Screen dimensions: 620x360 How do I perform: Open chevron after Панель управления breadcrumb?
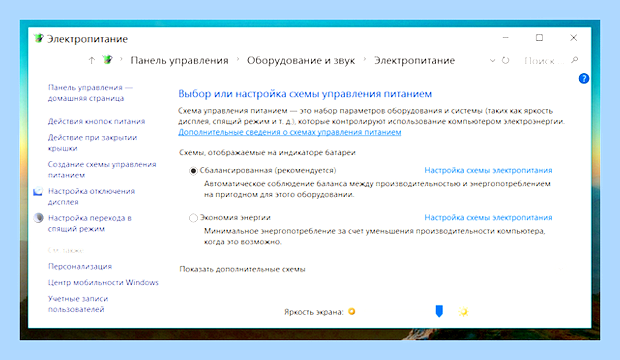coord(238,60)
